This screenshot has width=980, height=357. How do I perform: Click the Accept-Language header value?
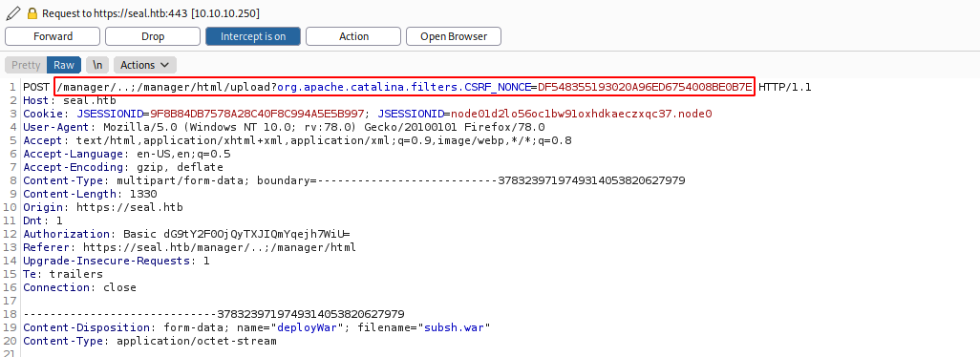click(x=183, y=154)
